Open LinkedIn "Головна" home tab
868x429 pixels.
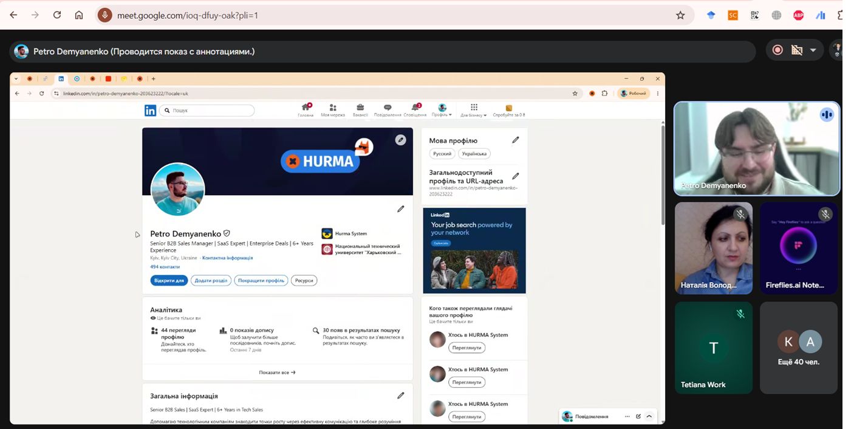point(306,110)
